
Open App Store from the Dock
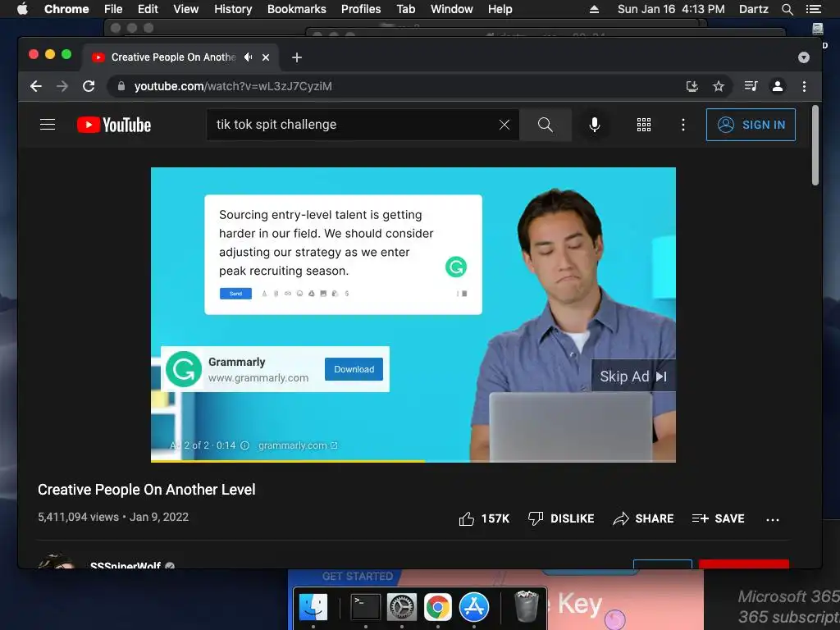pos(473,607)
